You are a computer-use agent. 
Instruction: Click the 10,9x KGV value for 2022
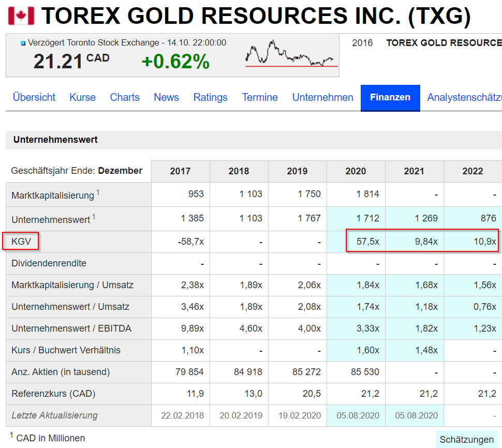pyautogui.click(x=485, y=242)
